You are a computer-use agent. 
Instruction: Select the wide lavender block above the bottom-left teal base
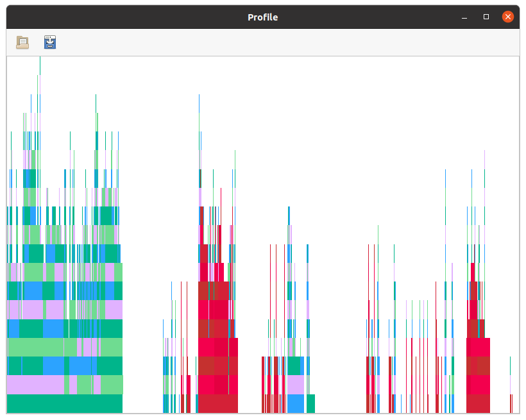35,385
